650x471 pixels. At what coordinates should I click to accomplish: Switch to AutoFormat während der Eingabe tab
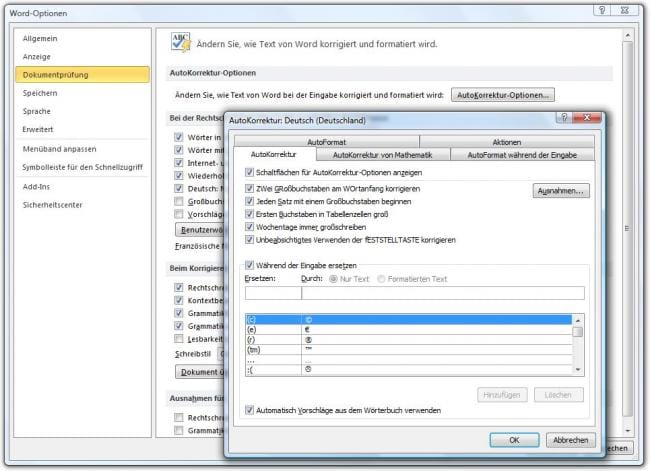point(522,155)
